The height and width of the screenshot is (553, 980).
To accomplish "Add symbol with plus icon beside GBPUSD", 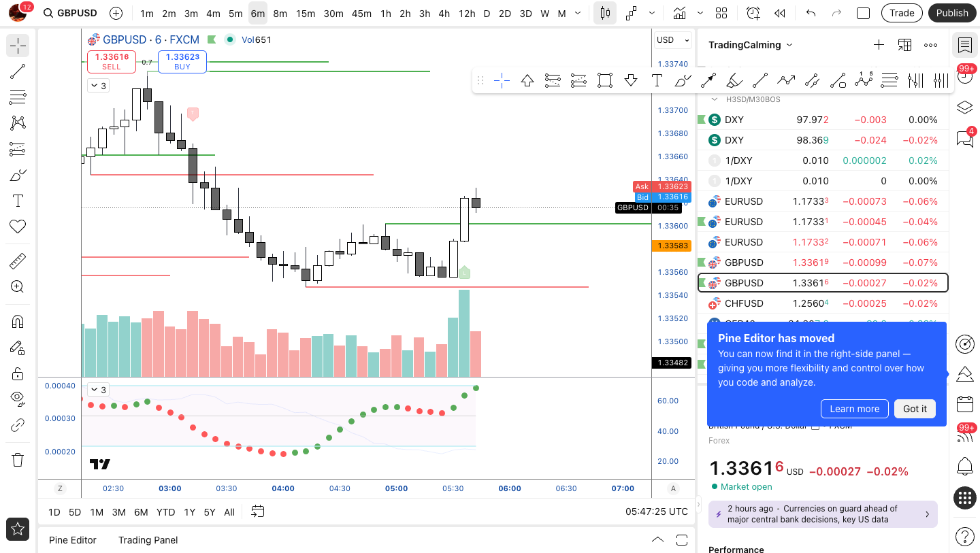I will [116, 13].
